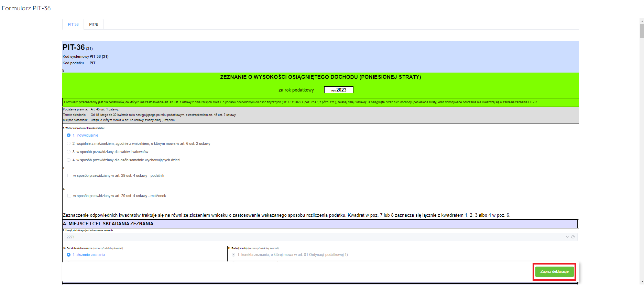Click the 'ZEZNANIE O WYSOKOŚCI OSIĄGNIĘTEGO DOCHODU' heading
Image resolution: width=644 pixels, height=291 pixels.
pyautogui.click(x=320, y=77)
